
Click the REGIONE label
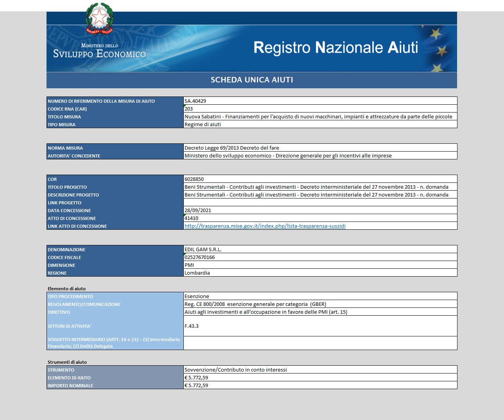pos(57,273)
